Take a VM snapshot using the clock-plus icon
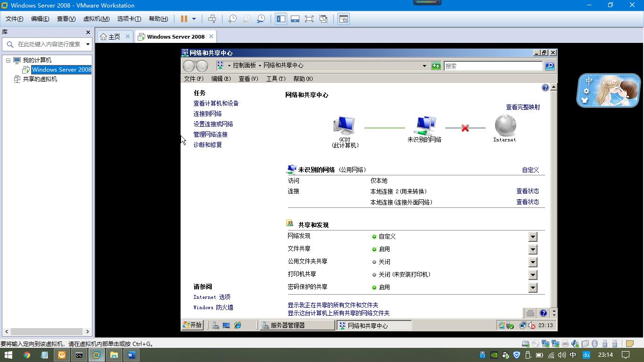Viewport: 644px width, 362px height. coord(232,19)
